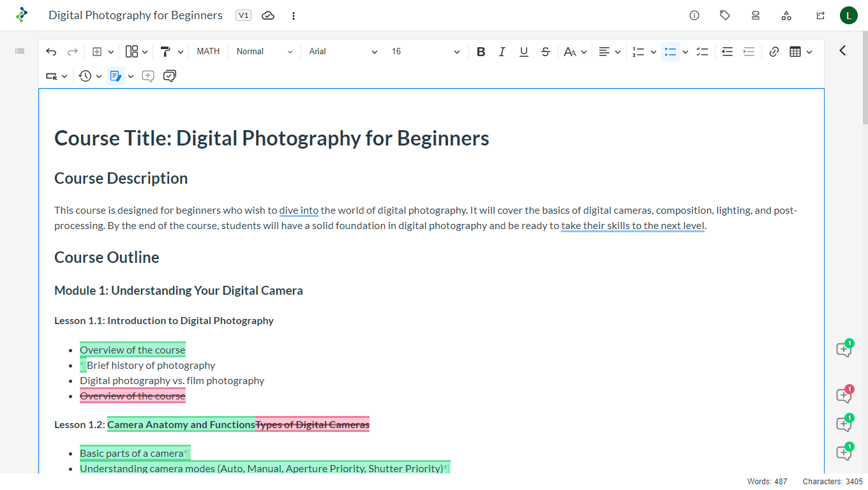Screen dimensions: 868x490
Task: Open the three-dot more options menu
Action: tap(294, 15)
